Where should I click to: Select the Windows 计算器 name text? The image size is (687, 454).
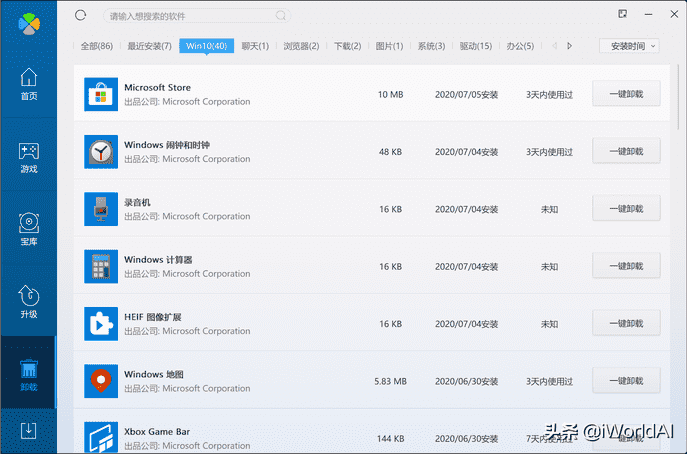[158, 260]
